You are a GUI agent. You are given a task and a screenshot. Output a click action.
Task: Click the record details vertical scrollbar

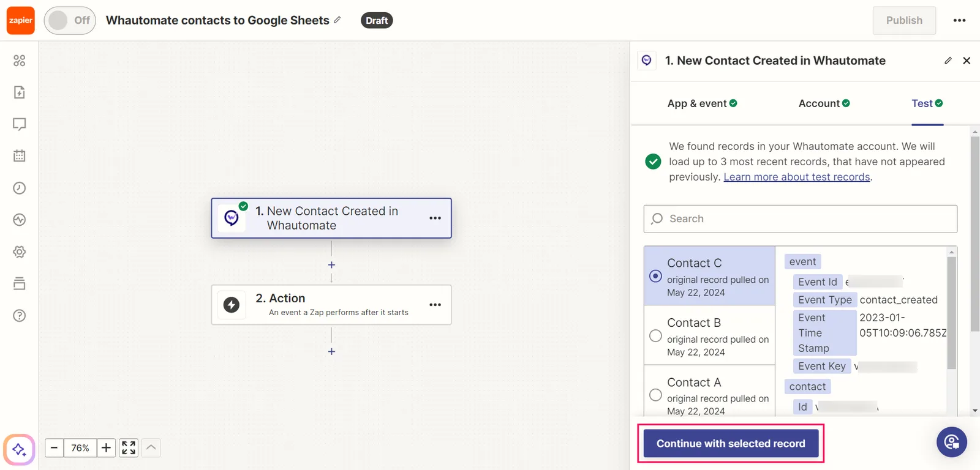click(x=951, y=313)
